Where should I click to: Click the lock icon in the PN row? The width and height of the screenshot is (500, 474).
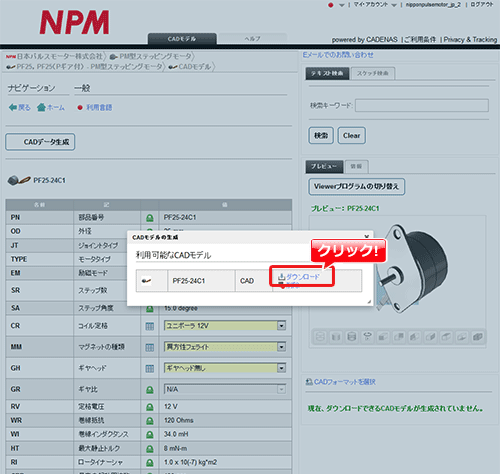150,218
